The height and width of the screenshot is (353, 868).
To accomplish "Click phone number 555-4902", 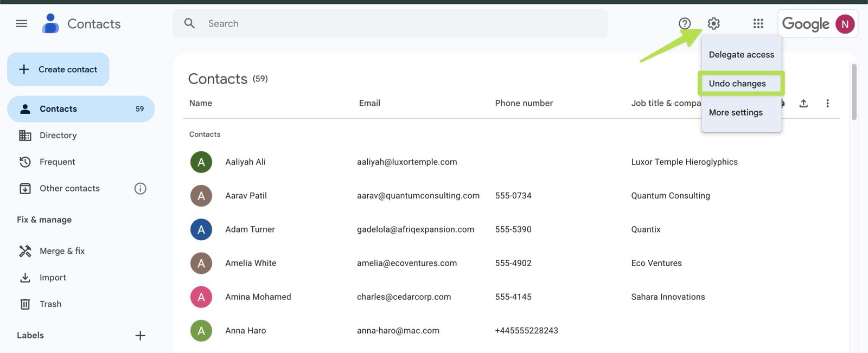I will pos(513,263).
